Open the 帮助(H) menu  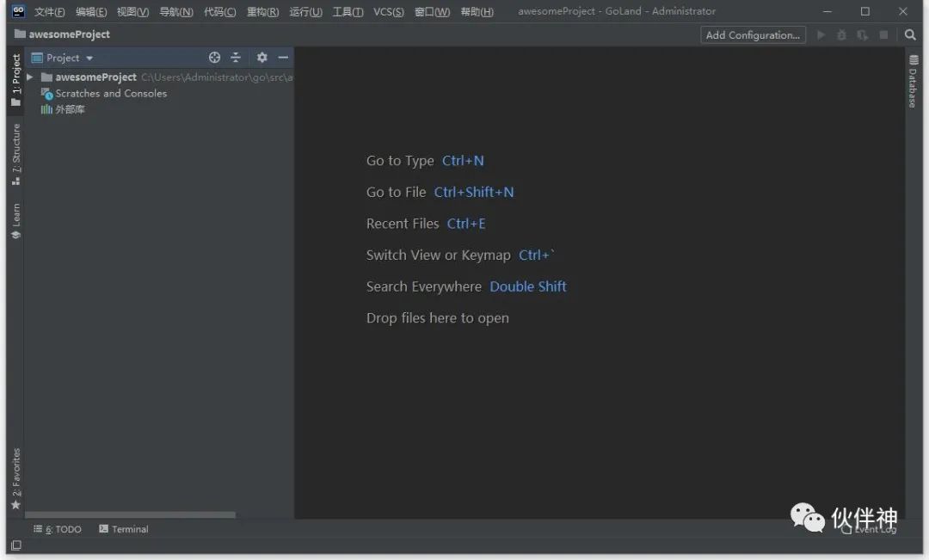point(477,12)
